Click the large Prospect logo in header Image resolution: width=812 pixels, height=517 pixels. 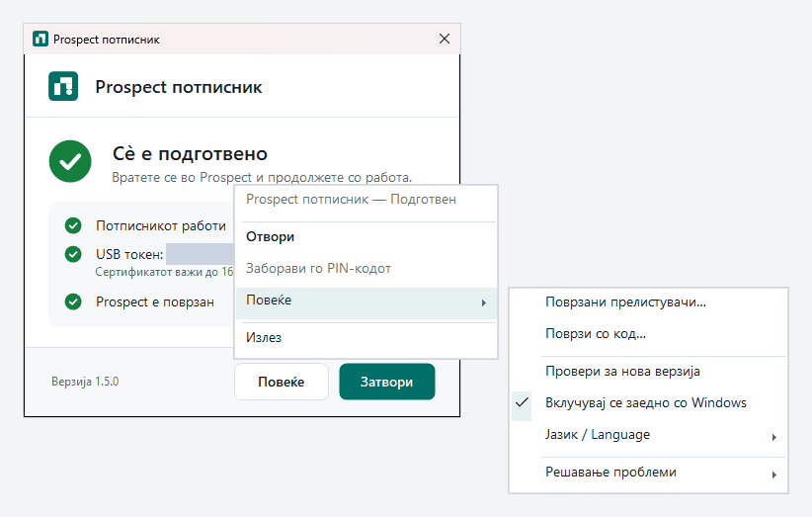pos(63,86)
